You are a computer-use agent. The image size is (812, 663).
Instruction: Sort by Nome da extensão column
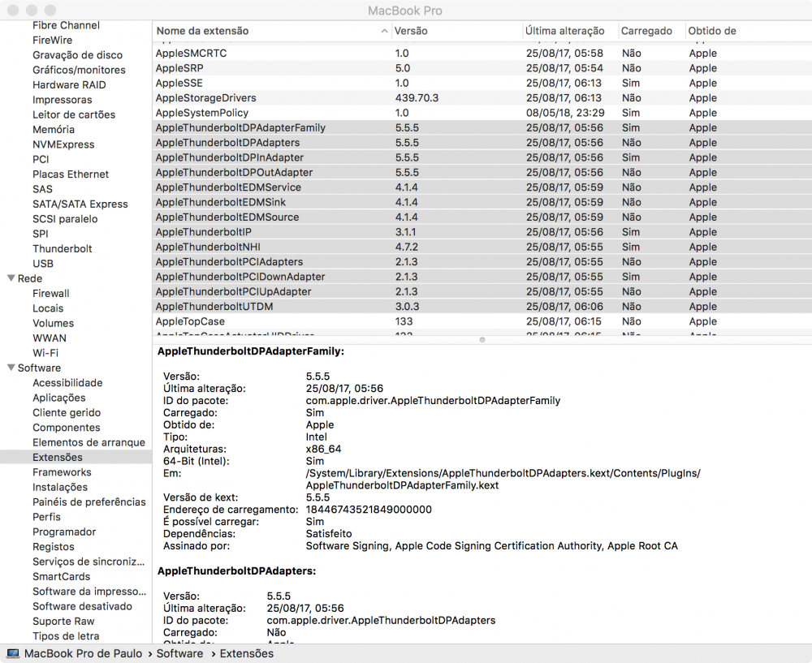point(202,31)
